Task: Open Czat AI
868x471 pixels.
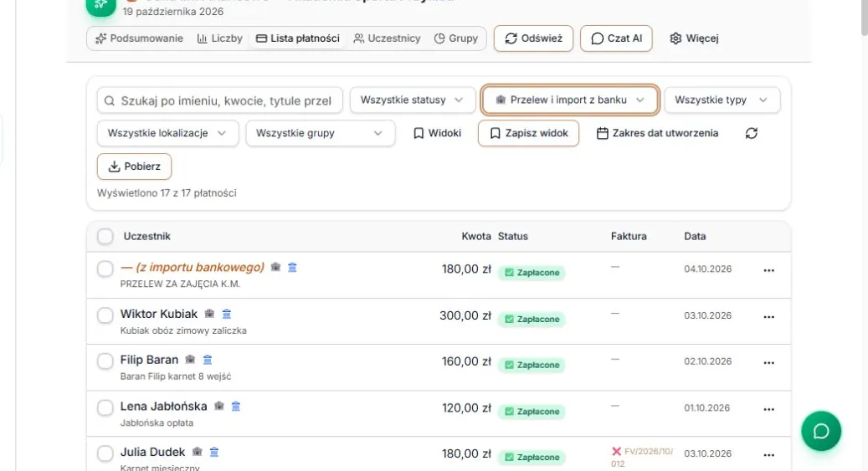Action: (x=616, y=38)
